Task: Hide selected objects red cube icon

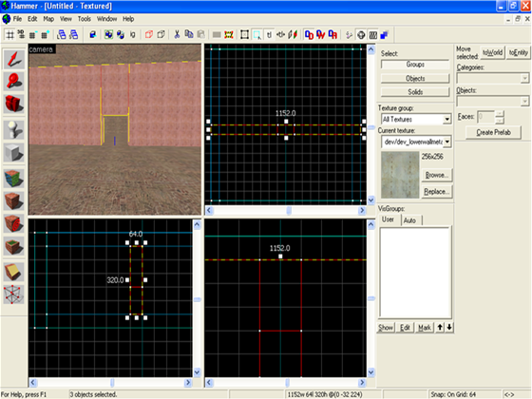Action: click(x=149, y=34)
